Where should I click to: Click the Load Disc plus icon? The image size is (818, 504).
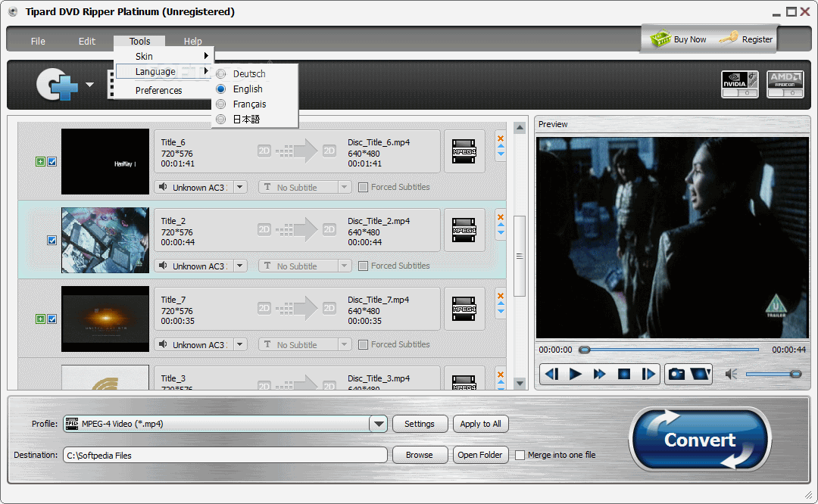57,84
